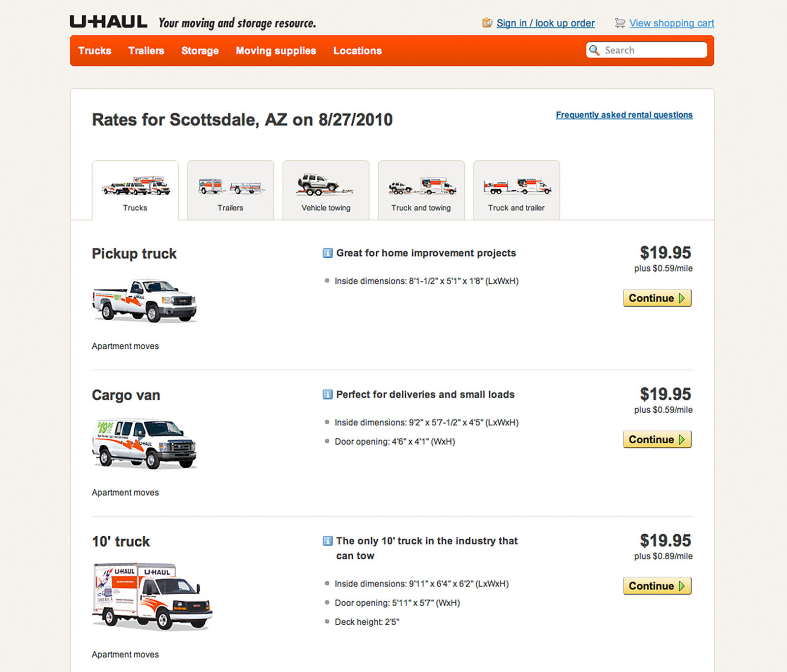This screenshot has width=787, height=672.
Task: Go to Moving supplies in the navigation bar
Action: click(276, 51)
